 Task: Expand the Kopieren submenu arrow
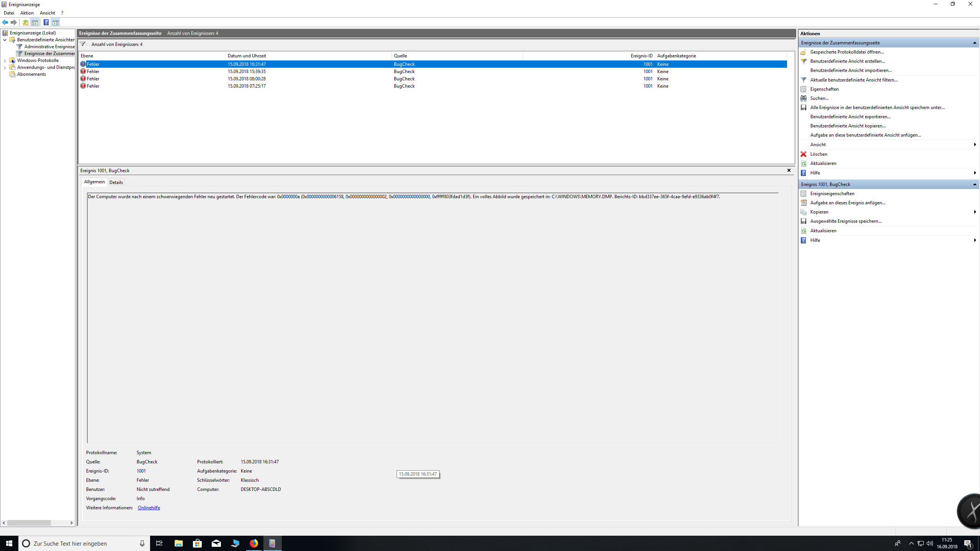pyautogui.click(x=975, y=212)
